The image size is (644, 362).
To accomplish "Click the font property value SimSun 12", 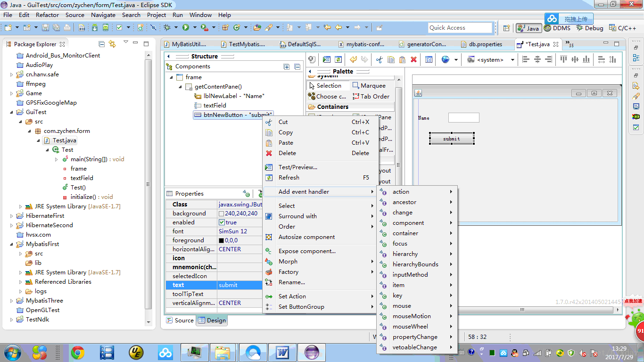I will pyautogui.click(x=239, y=231).
